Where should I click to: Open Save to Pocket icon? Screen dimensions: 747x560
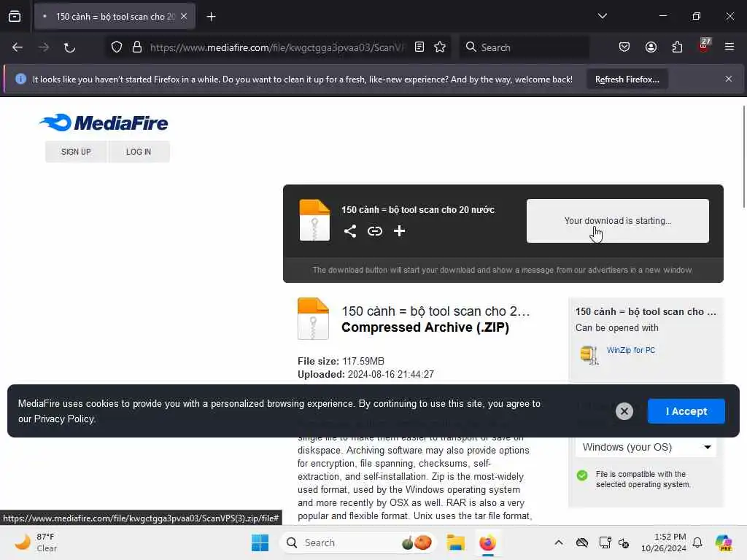(624, 47)
